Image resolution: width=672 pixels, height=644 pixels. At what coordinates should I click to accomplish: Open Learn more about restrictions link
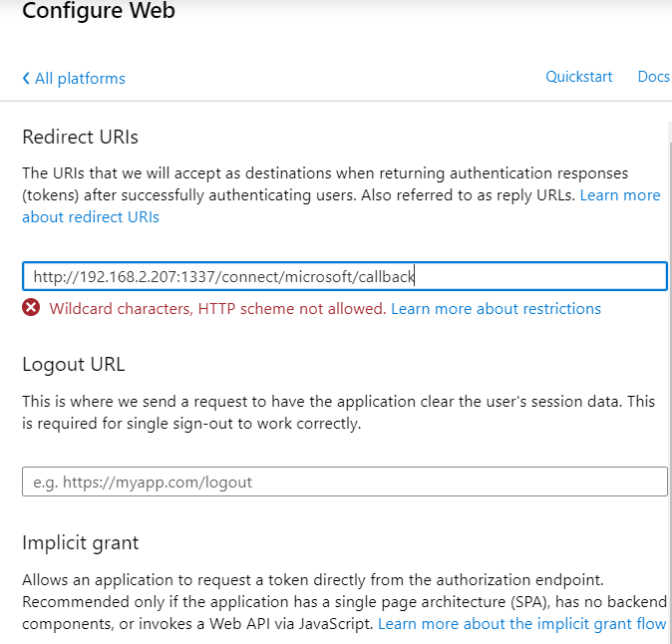pyautogui.click(x=496, y=309)
